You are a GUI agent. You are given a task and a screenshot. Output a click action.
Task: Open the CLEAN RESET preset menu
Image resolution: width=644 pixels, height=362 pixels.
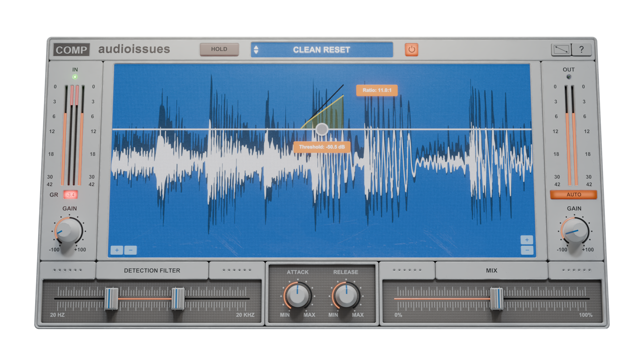321,50
